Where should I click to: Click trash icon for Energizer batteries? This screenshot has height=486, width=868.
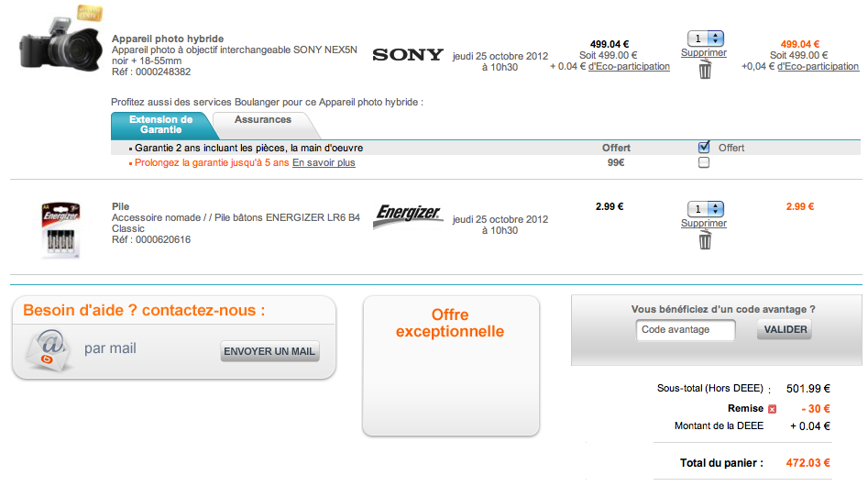(x=704, y=240)
